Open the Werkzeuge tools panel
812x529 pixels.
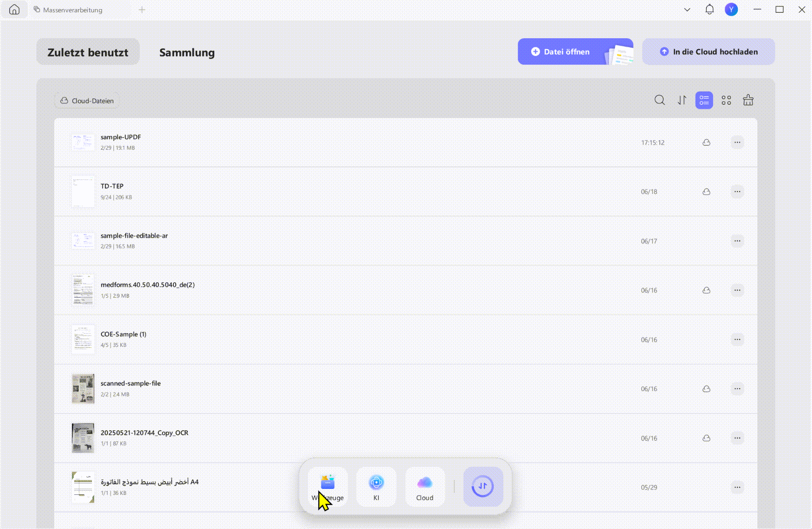click(x=328, y=487)
